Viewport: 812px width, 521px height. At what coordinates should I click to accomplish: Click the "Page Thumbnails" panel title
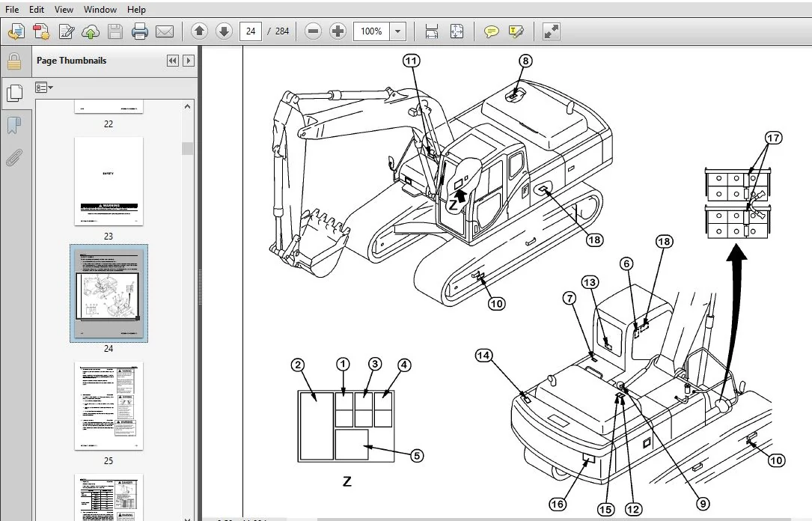point(71,61)
